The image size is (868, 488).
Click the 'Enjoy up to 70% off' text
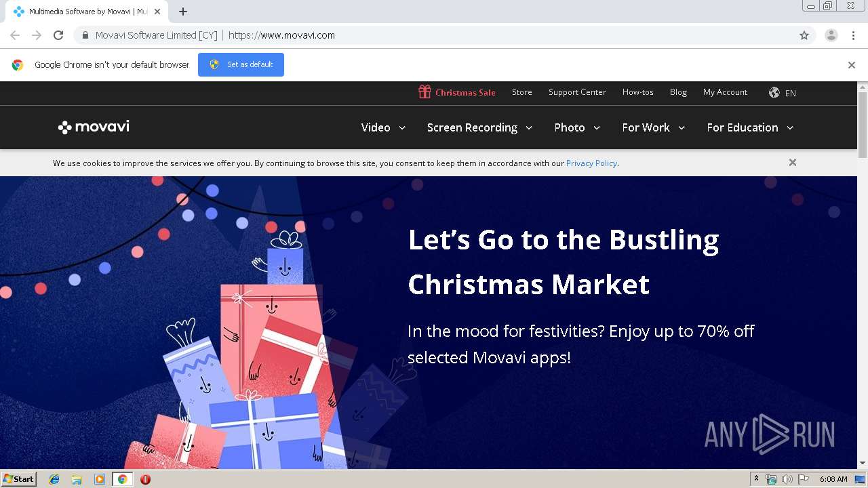click(x=682, y=331)
